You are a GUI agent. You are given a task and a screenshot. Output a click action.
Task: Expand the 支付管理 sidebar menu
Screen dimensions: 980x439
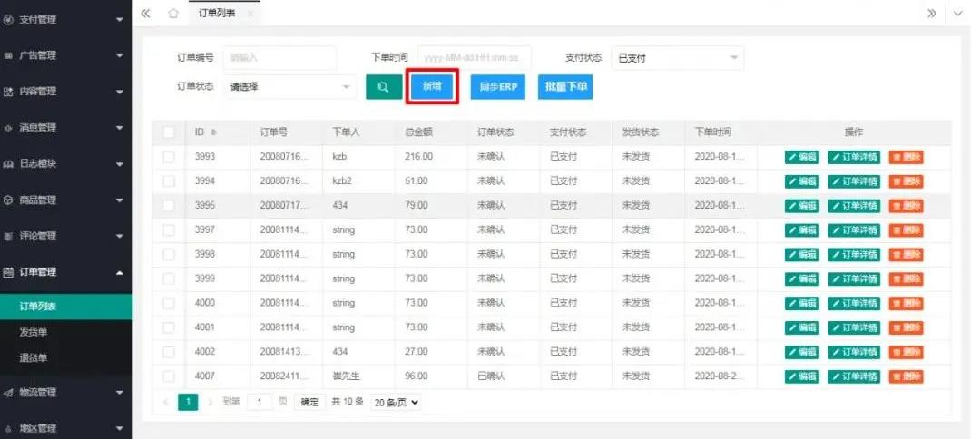pyautogui.click(x=66, y=19)
